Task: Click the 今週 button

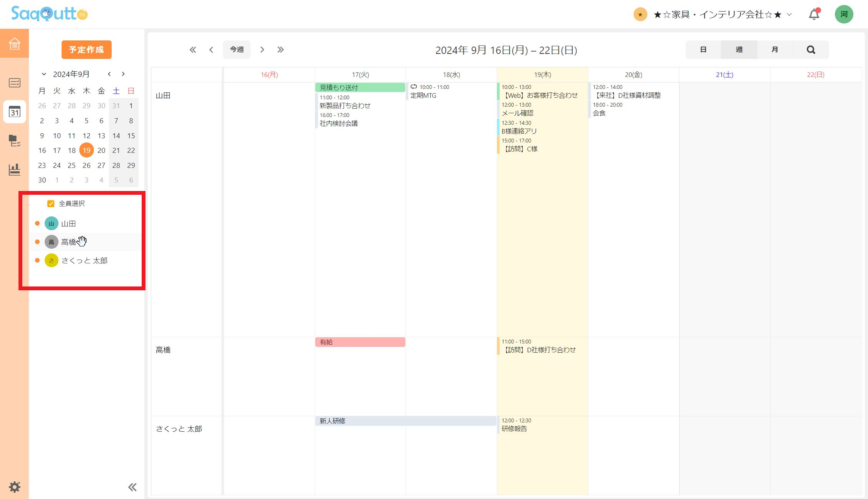Action: point(236,50)
